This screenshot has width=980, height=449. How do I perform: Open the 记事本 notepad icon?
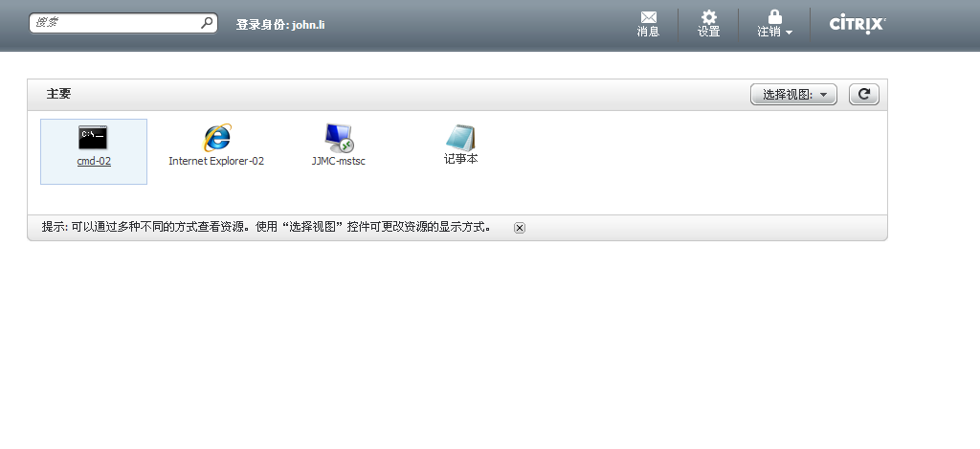[x=460, y=138]
